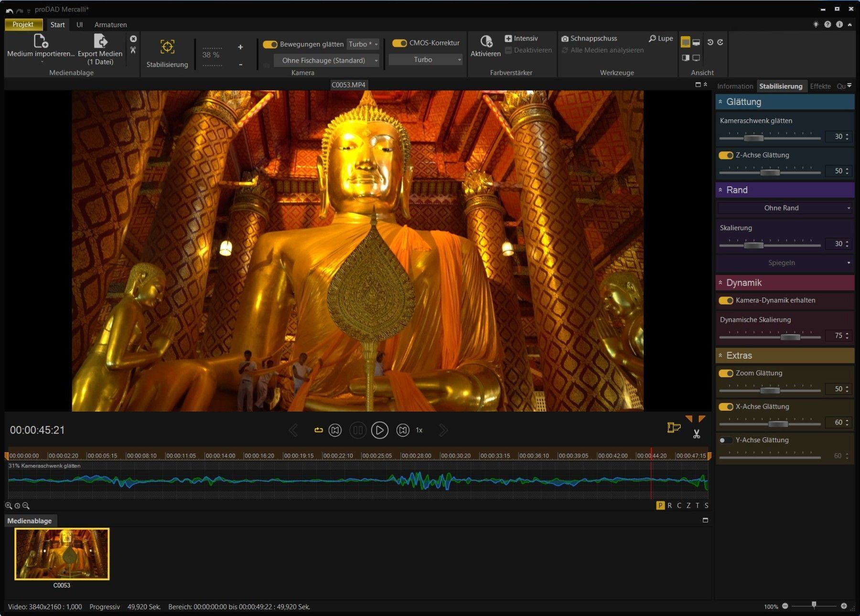Collapse the Dynamik section

(x=720, y=283)
